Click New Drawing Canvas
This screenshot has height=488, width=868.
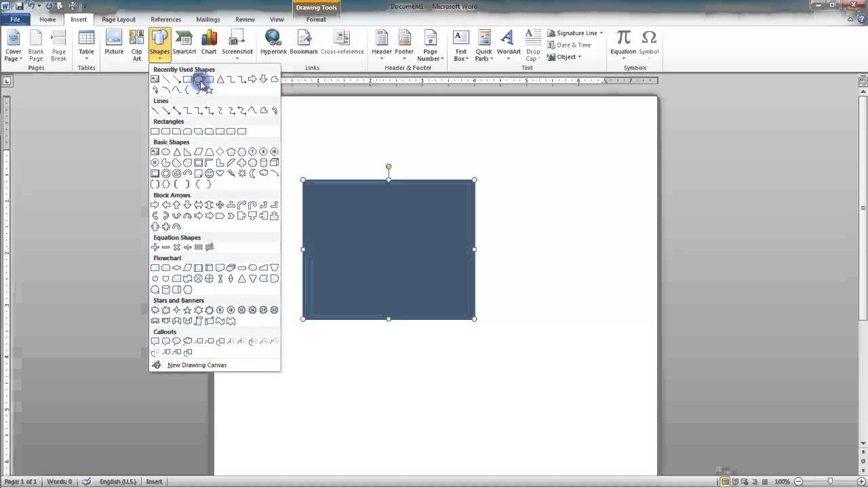197,365
